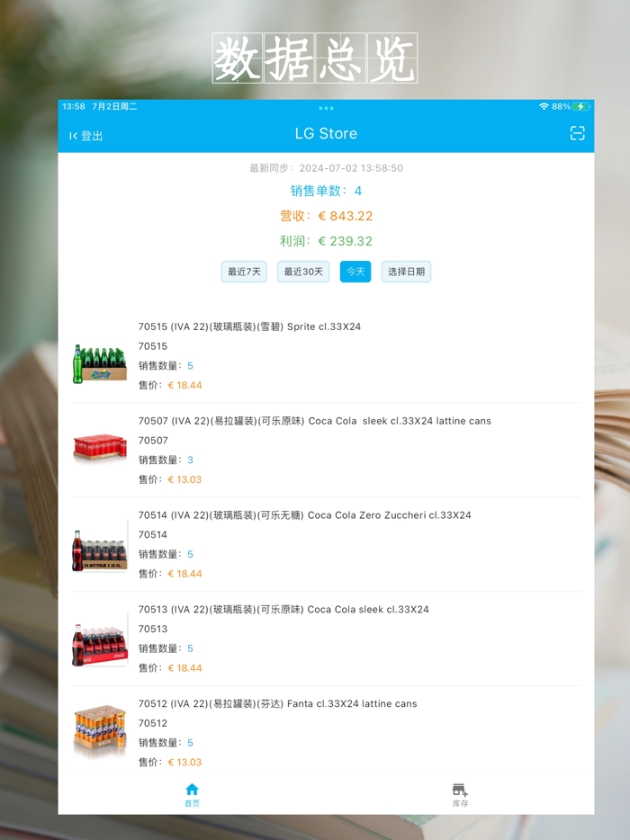Click the € 13.03 price of item 70512
This screenshot has height=840, width=630.
pos(185,763)
